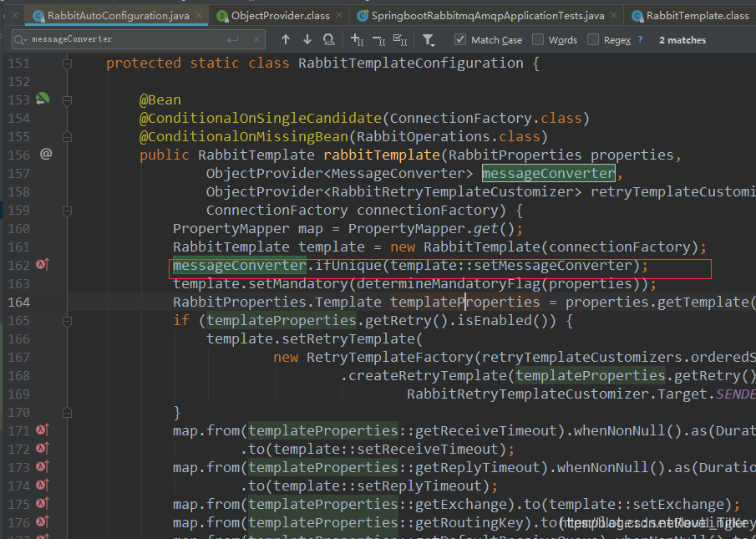Click the Spring bean gutter icon on line 153
This screenshot has height=539, width=756.
pyautogui.click(x=43, y=99)
